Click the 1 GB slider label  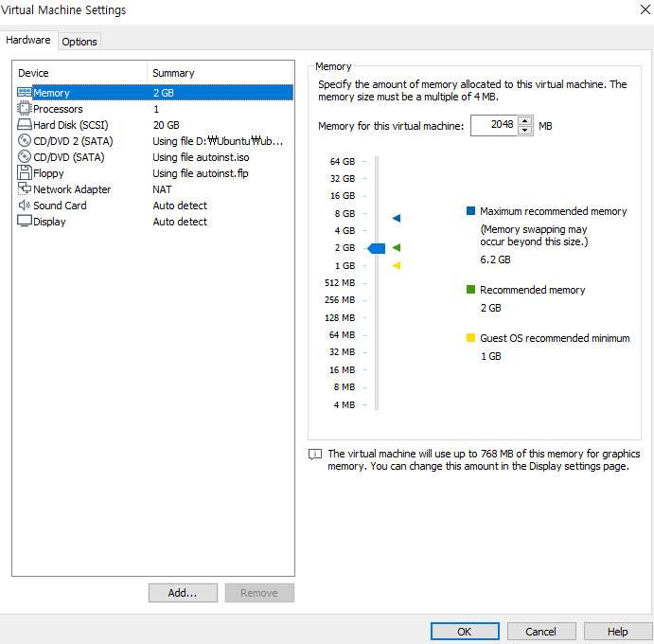345,266
